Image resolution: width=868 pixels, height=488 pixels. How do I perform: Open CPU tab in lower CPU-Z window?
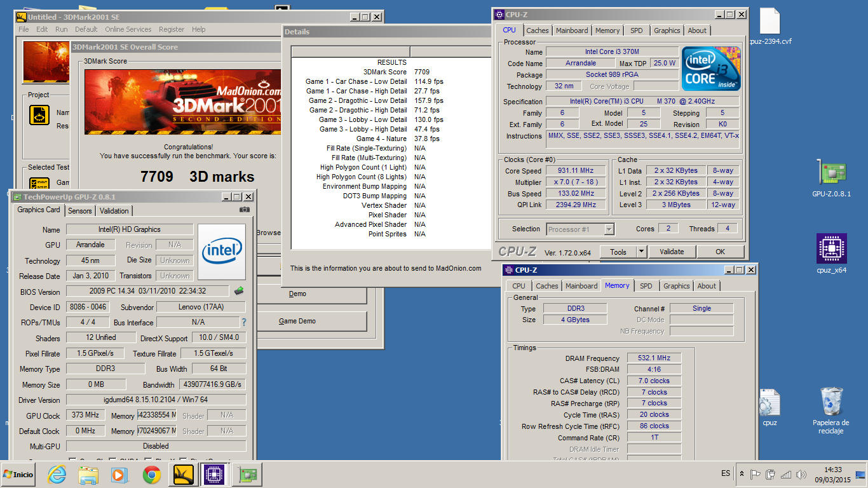click(x=519, y=286)
